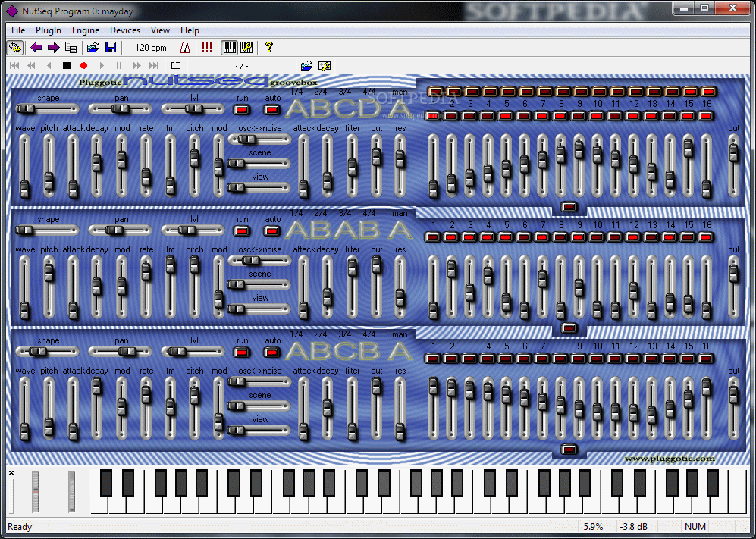Viewport: 756px width, 539px height.
Task: Click the osc<->noise slider on ABCB track
Action: pos(259,382)
